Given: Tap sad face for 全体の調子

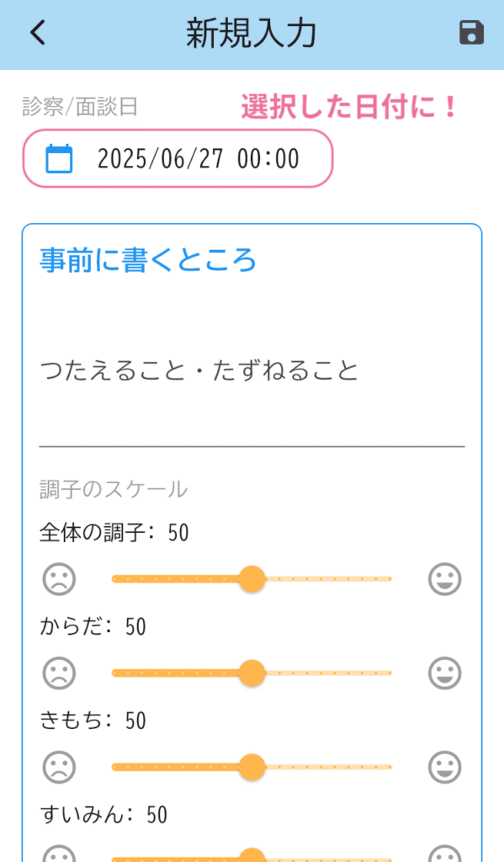Looking at the screenshot, I should pyautogui.click(x=60, y=579).
